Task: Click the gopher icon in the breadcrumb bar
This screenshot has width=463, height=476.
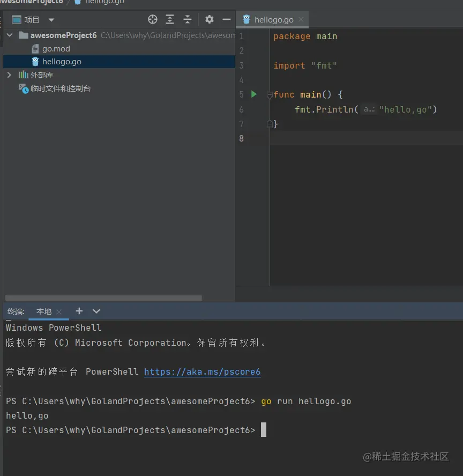Action: 78,2
